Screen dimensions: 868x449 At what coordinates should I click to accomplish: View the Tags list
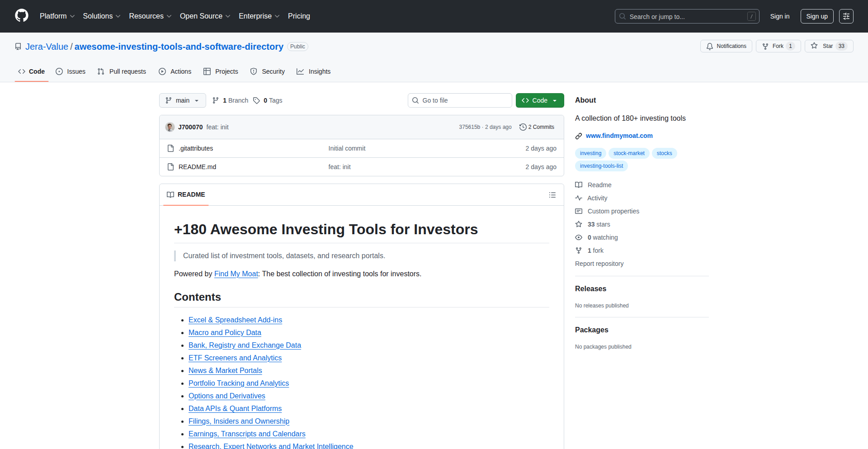[268, 100]
